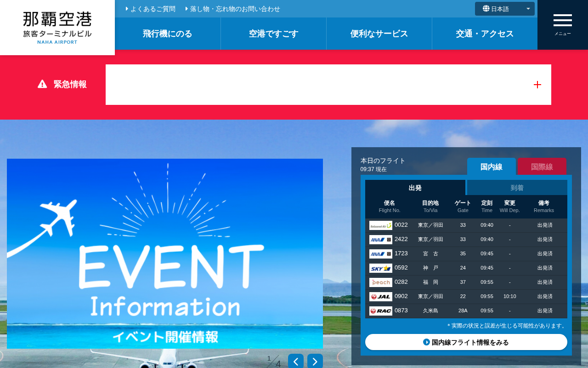Click 国内線フライト情報をみる button
This screenshot has width=588, height=368.
(466, 342)
